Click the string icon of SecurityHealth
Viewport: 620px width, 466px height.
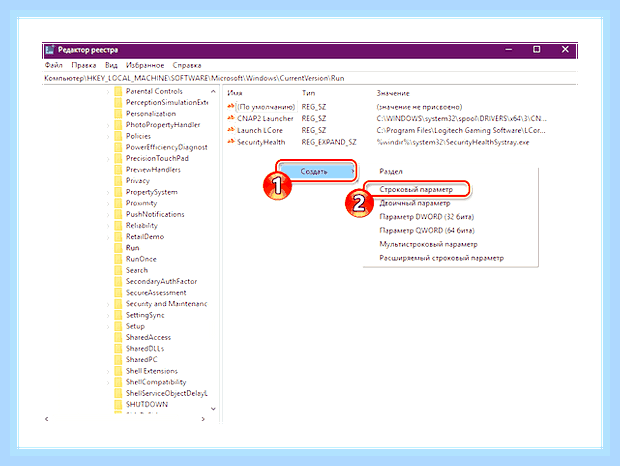pos(231,141)
